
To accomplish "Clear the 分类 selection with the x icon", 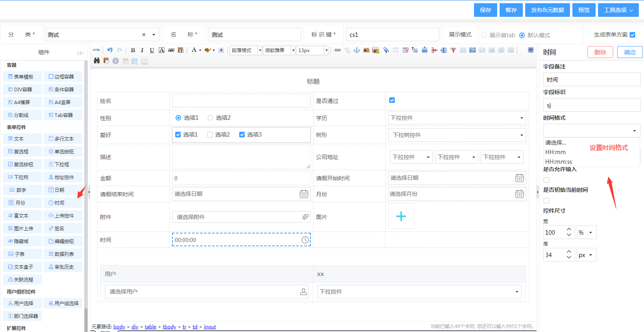I will (x=144, y=35).
